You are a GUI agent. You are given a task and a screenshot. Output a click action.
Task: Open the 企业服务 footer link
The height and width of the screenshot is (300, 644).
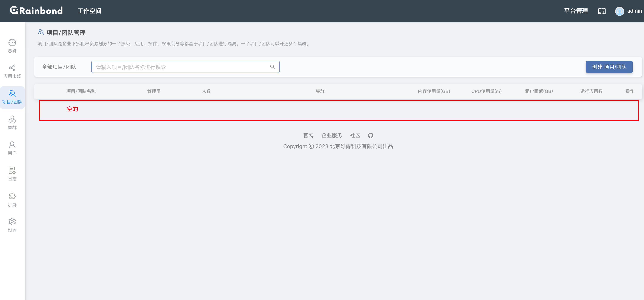pyautogui.click(x=331, y=135)
